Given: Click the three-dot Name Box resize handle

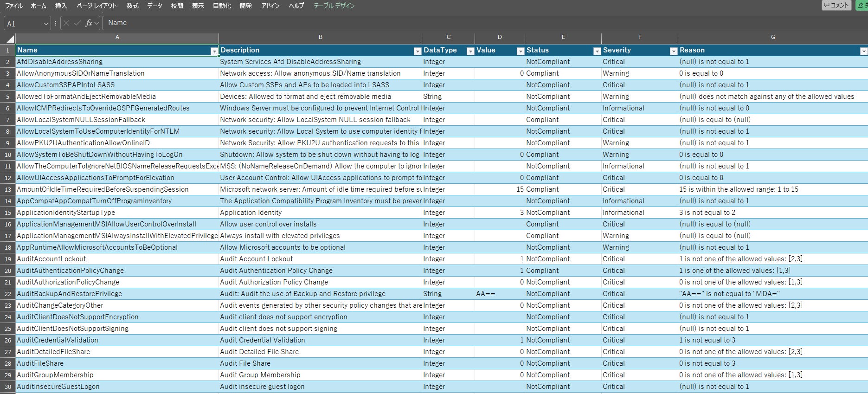Looking at the screenshot, I should click(x=56, y=23).
